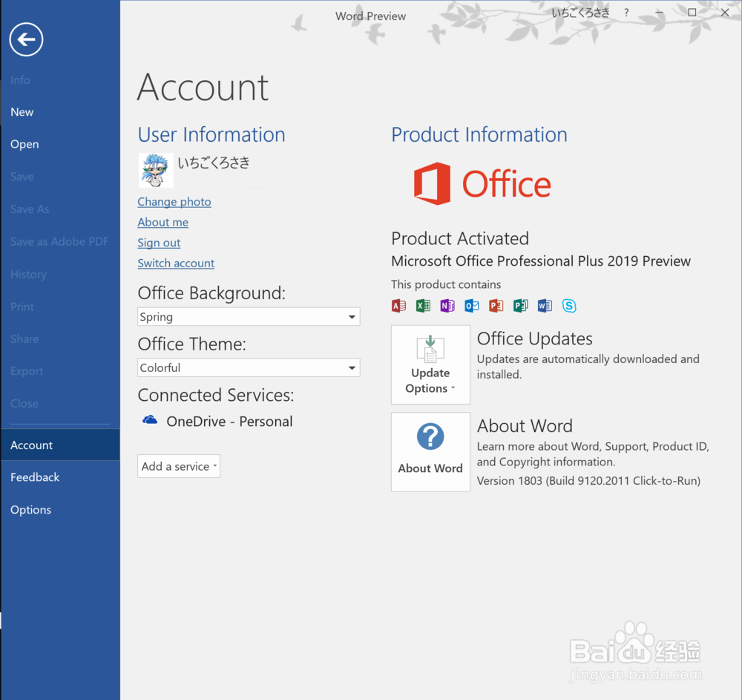Expand the Office Background dropdown showing Spring
742x700 pixels.
pos(249,317)
